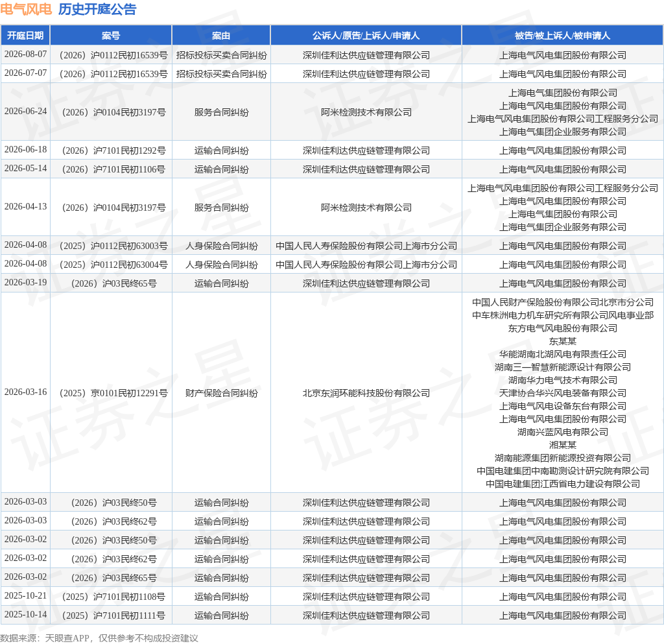This screenshot has height=644, width=664.
Task: Select the 电气风电 title text
Action: (x=26, y=9)
